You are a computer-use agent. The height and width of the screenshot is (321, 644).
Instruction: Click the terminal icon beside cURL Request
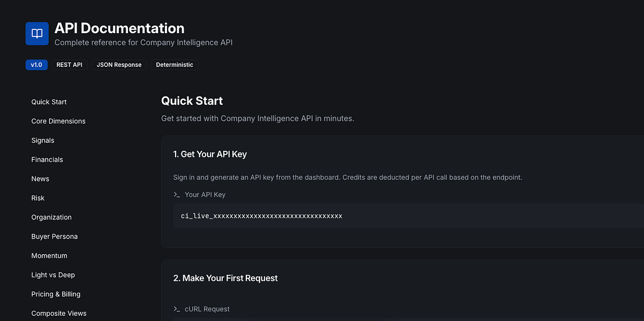point(177,309)
